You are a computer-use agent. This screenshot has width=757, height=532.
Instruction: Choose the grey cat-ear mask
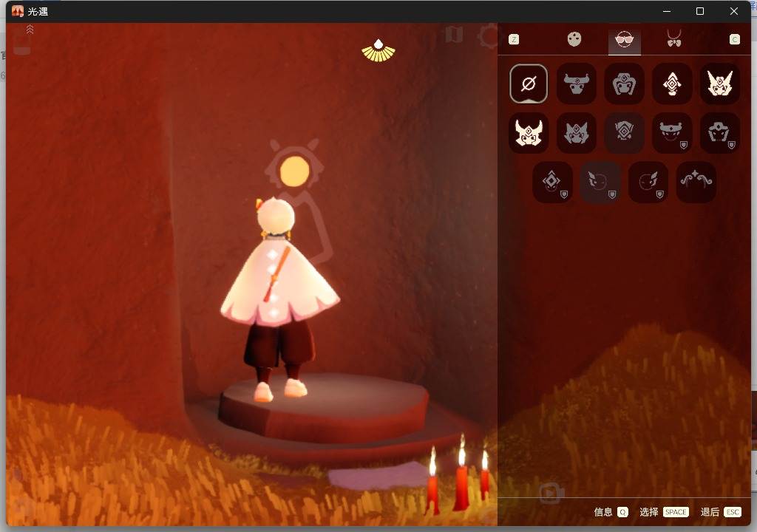click(577, 133)
